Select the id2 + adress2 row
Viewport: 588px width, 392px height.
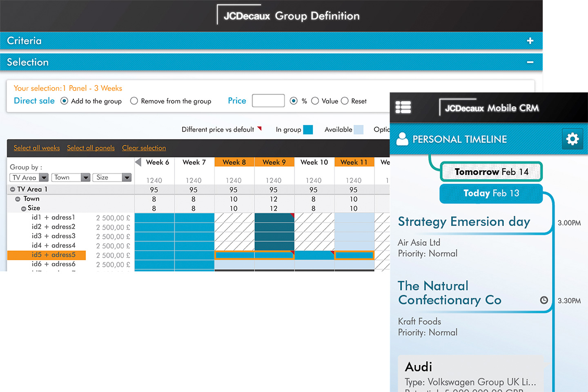pos(53,227)
